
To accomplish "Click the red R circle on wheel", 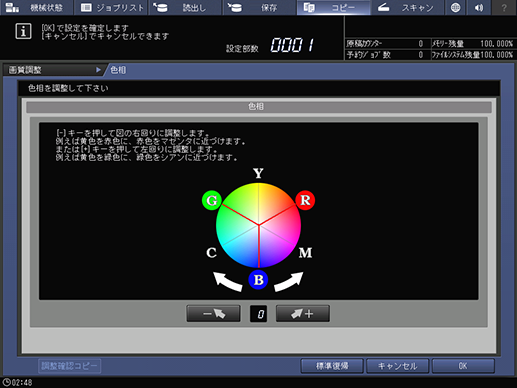I will [305, 200].
